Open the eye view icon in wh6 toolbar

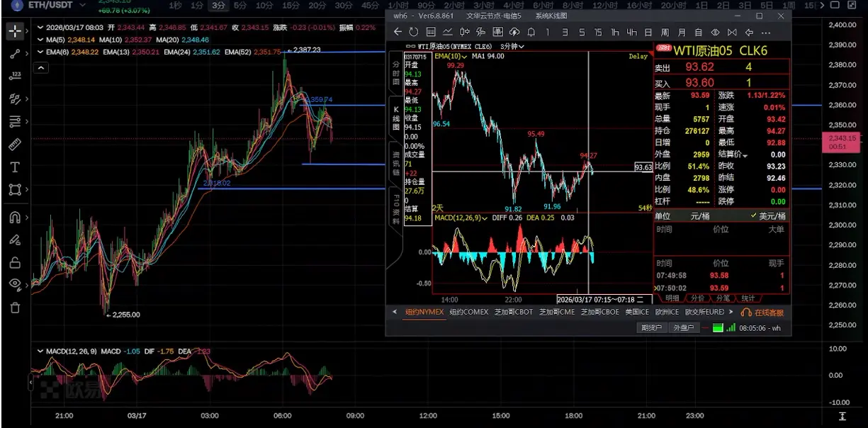click(715, 32)
